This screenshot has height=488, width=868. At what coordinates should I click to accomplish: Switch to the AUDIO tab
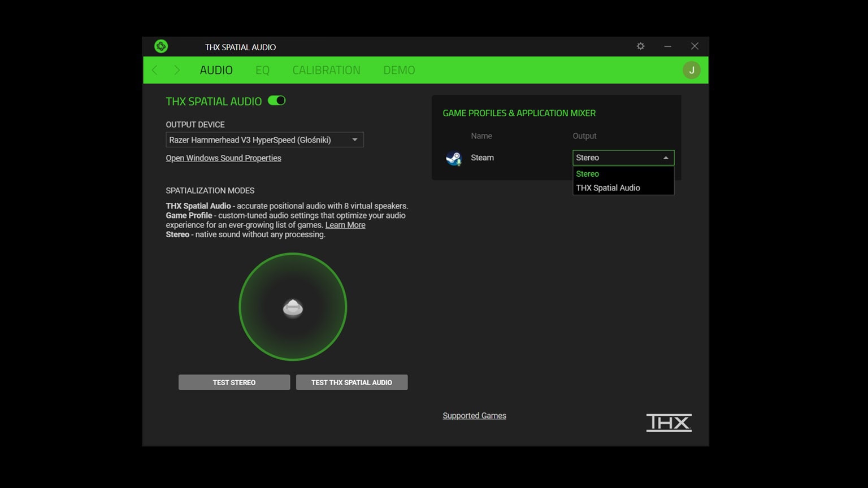click(x=216, y=70)
